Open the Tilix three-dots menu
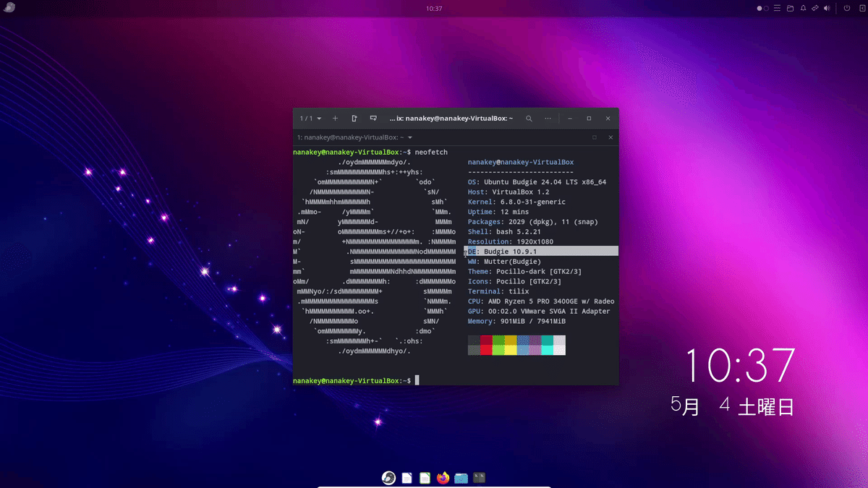This screenshot has width=868, height=488. click(x=548, y=118)
